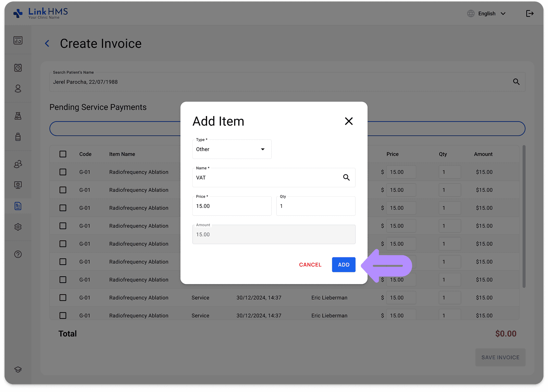Screen dimensions: 548x392
Task: Go back using the arrow beside Create Invoice
Action: [47, 43]
